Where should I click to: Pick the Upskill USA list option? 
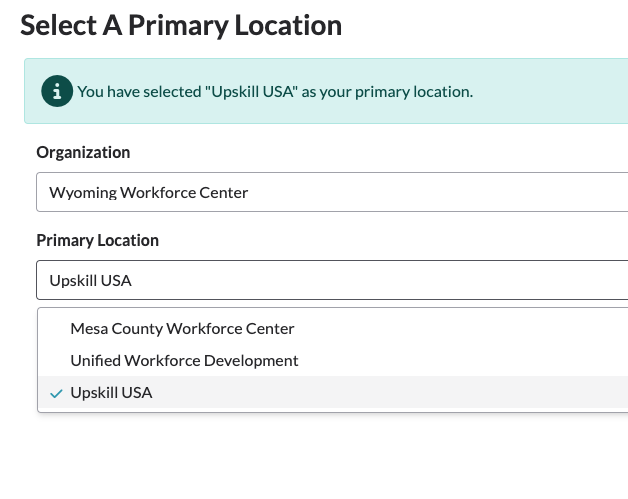click(111, 393)
